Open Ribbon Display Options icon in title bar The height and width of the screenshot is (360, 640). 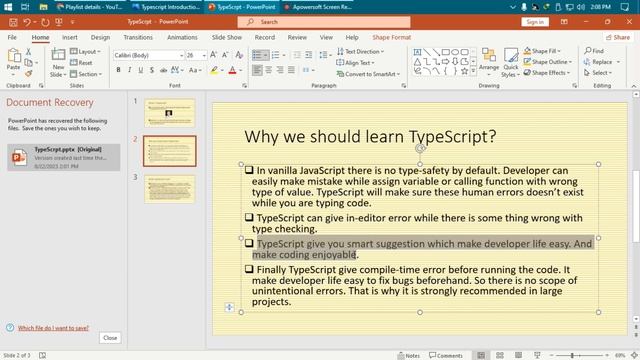click(564, 22)
